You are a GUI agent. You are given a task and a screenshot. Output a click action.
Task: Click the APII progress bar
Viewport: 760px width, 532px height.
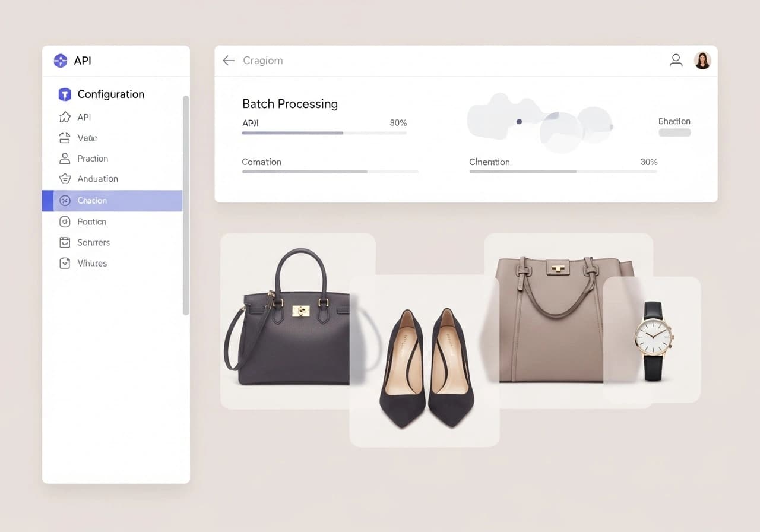pyautogui.click(x=324, y=133)
